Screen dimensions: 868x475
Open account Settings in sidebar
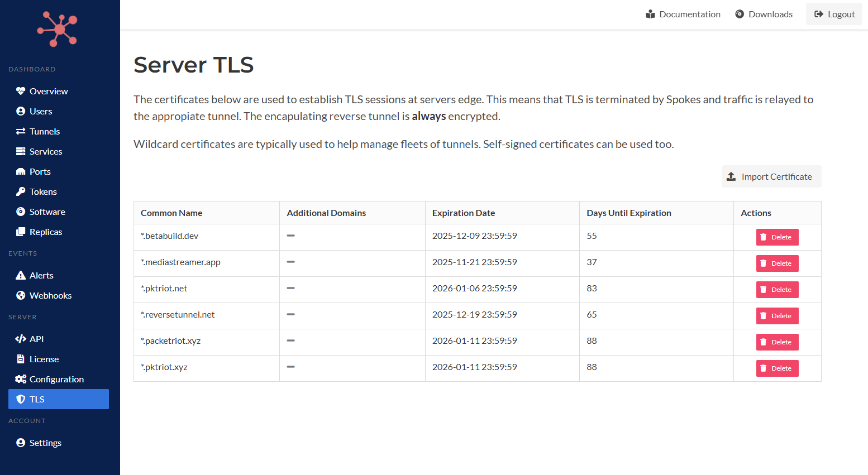pyautogui.click(x=45, y=443)
